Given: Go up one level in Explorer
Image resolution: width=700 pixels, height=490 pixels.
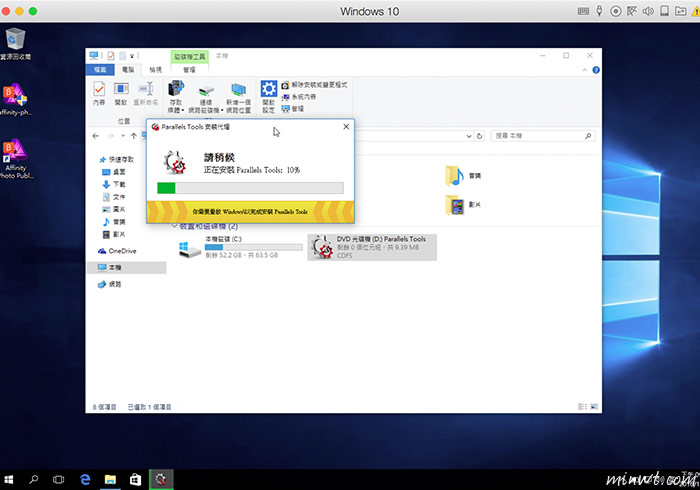Looking at the screenshot, I should point(133,136).
